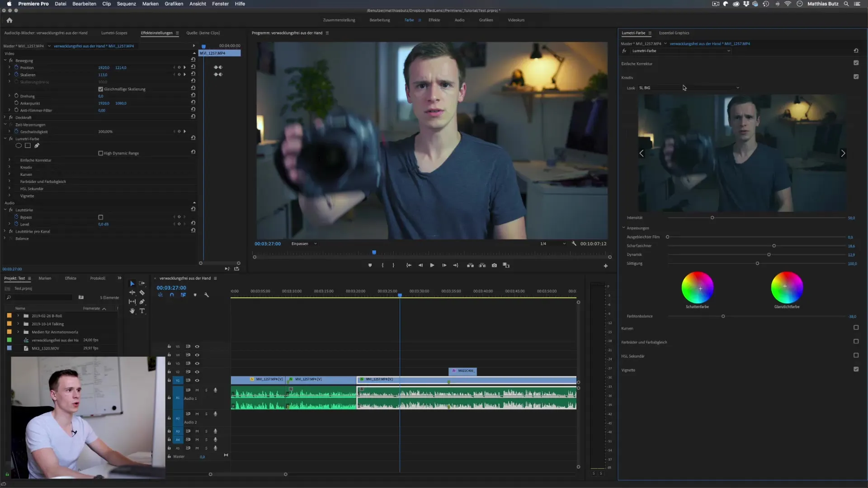Open timeline display settings wrench
Viewport: 868px width, 488px height.
[207, 295]
